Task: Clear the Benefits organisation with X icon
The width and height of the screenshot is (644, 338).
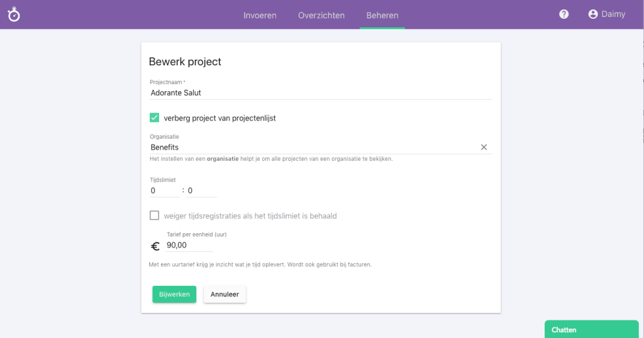Action: point(484,147)
